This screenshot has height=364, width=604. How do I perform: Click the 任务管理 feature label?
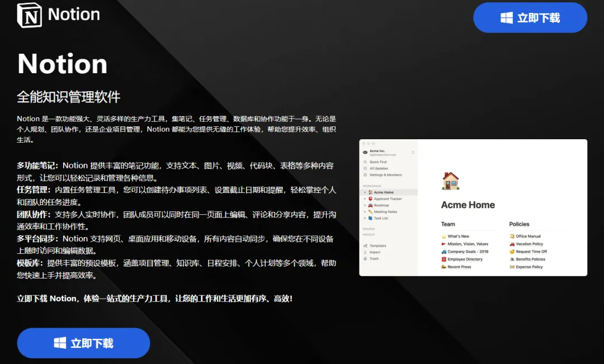tap(34, 190)
